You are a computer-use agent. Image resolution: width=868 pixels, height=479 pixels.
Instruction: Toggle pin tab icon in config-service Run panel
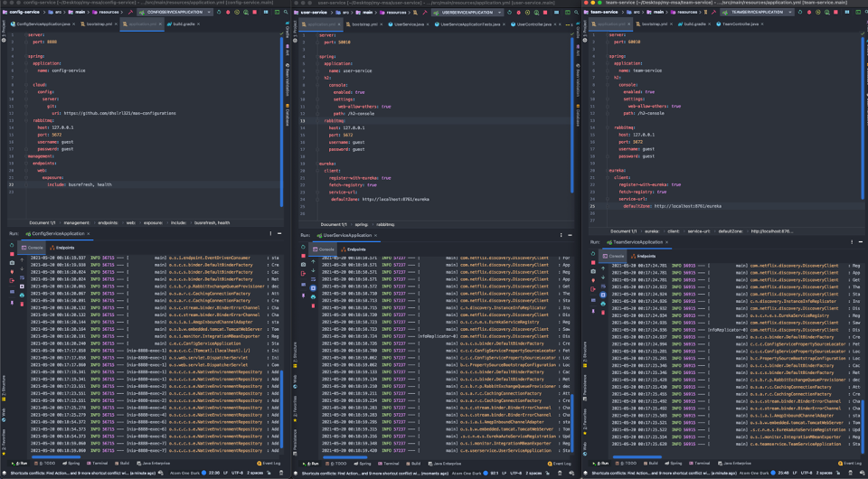click(x=12, y=303)
